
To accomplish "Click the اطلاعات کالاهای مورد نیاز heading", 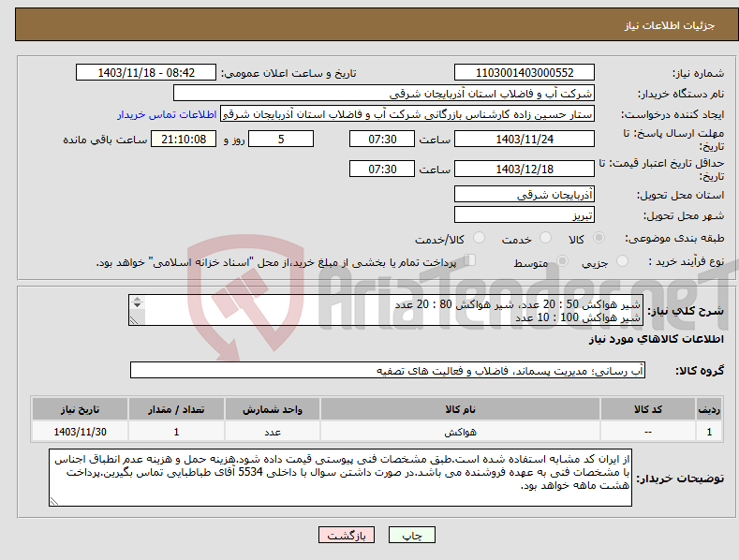I will 656,339.
